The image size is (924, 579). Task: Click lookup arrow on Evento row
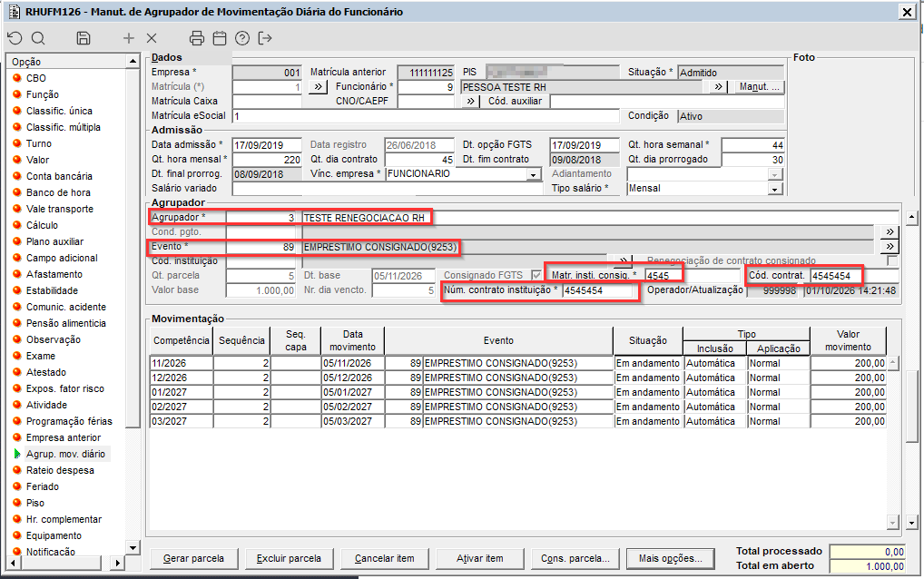[x=890, y=246]
